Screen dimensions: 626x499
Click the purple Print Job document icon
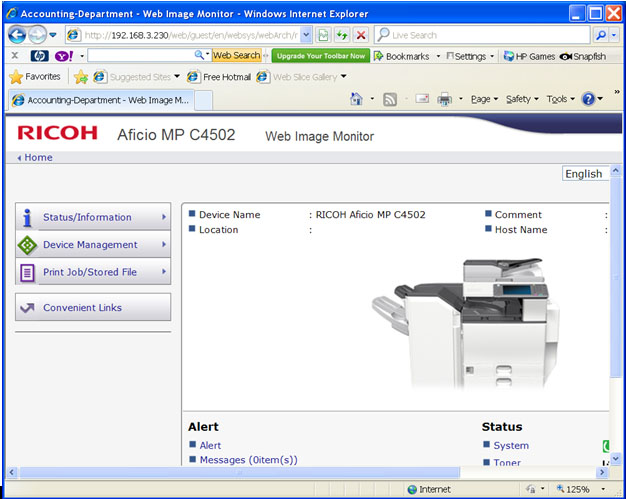tap(27, 273)
